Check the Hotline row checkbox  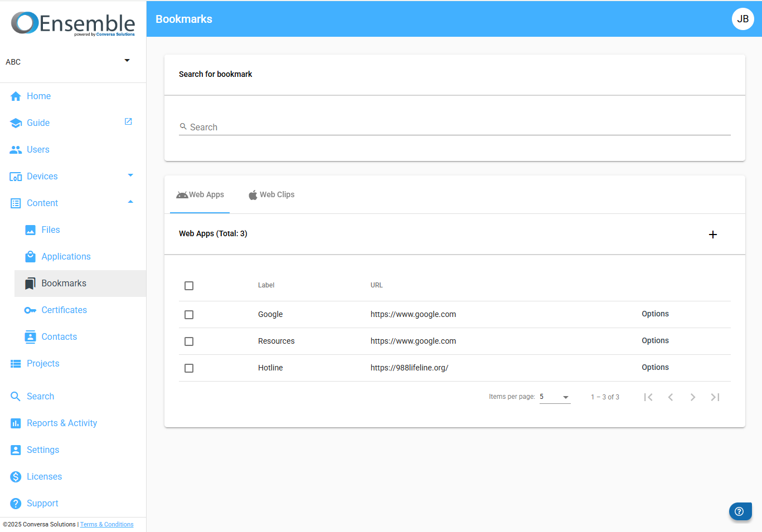pyautogui.click(x=189, y=368)
